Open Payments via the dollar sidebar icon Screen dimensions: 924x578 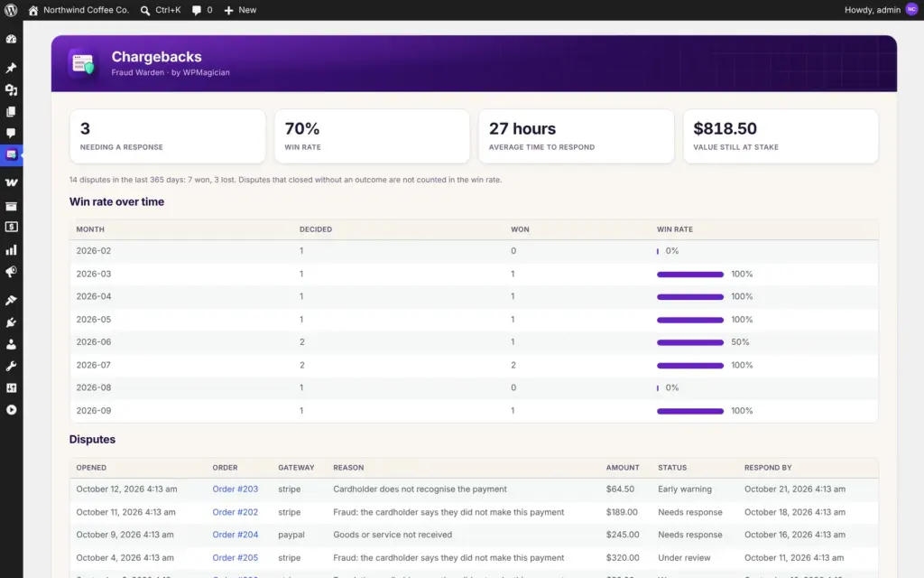click(x=11, y=227)
